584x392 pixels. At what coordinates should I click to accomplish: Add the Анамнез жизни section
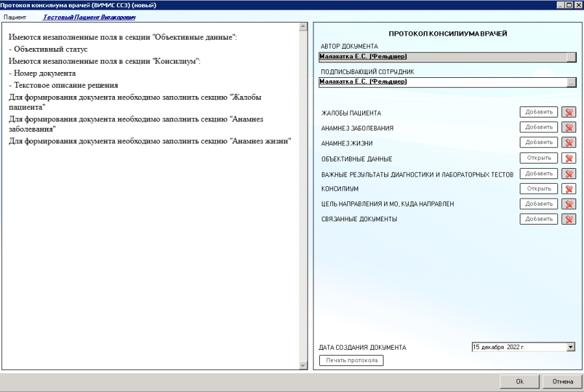pos(539,143)
